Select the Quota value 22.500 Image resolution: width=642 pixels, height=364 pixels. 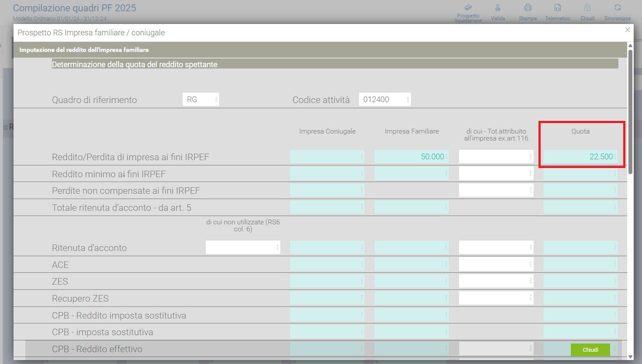580,157
